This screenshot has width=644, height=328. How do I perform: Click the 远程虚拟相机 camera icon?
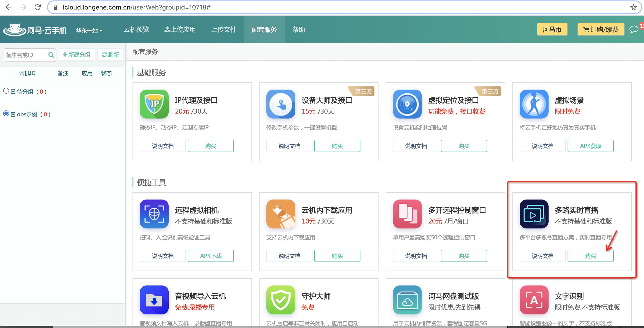154,214
